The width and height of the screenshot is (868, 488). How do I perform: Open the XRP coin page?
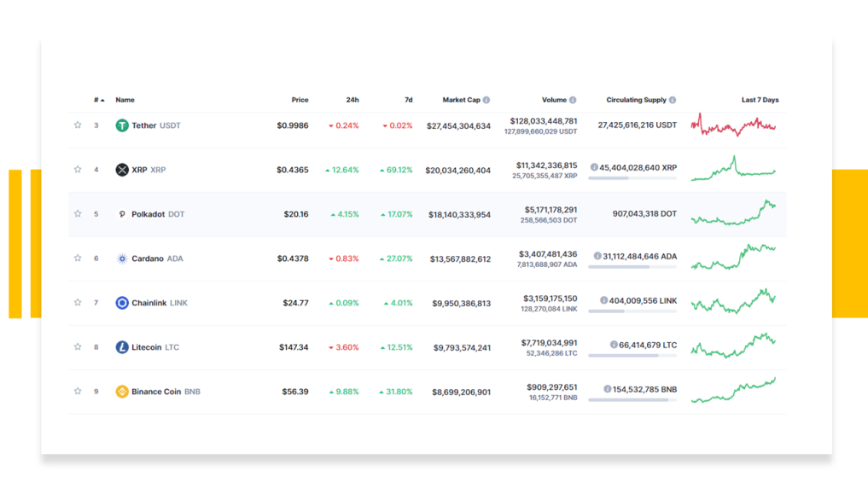[x=149, y=170]
